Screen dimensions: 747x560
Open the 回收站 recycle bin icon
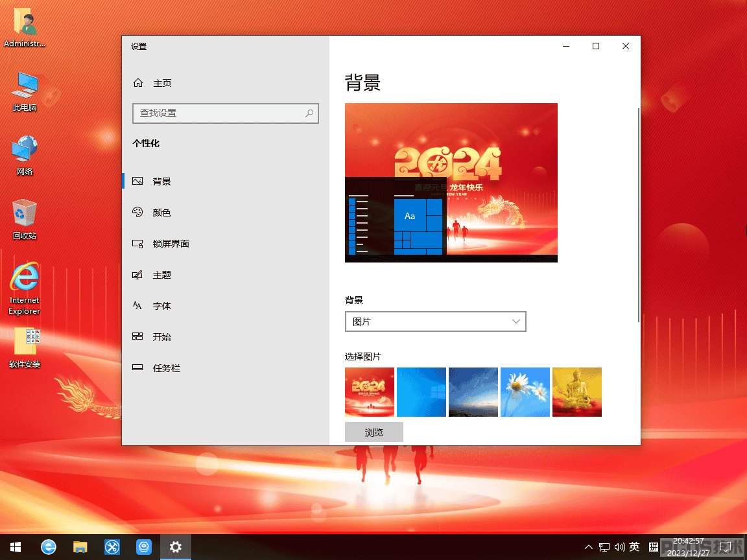24,220
